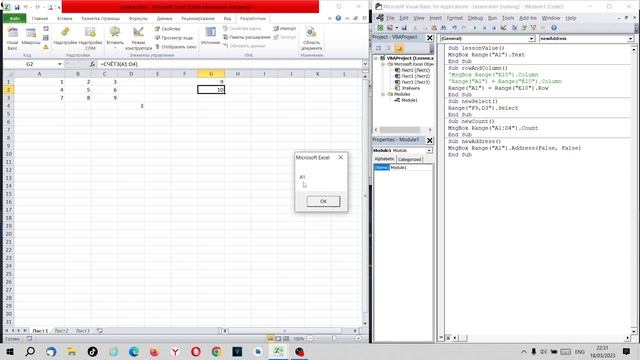Switch to the Formulas (Формулы) ribbon tab

tap(138, 18)
